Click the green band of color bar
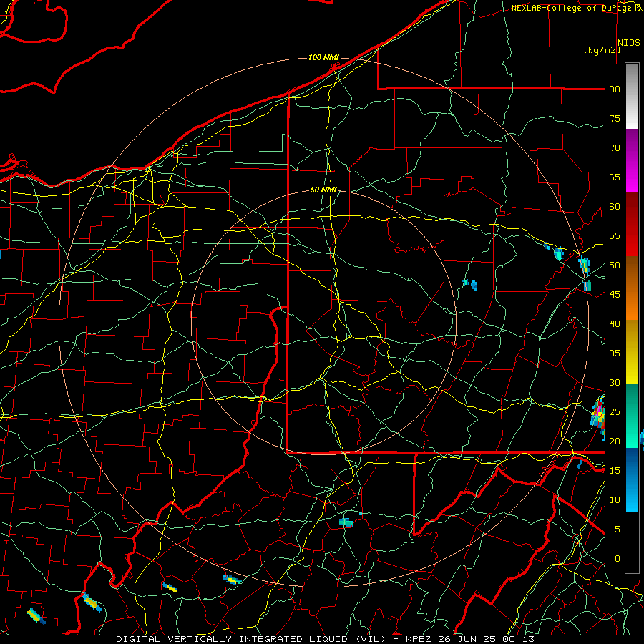The height and width of the screenshot is (644, 644). (x=632, y=416)
